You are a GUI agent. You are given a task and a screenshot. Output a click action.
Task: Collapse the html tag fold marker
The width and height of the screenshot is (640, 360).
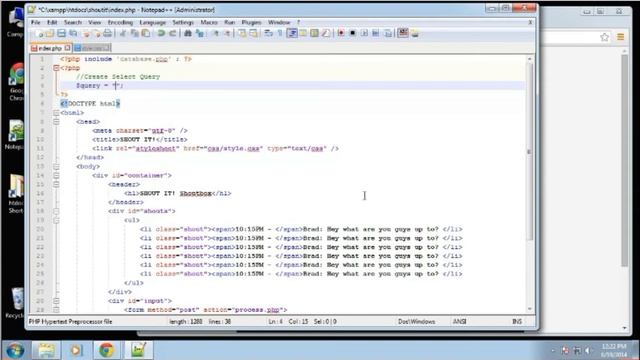click(56, 113)
